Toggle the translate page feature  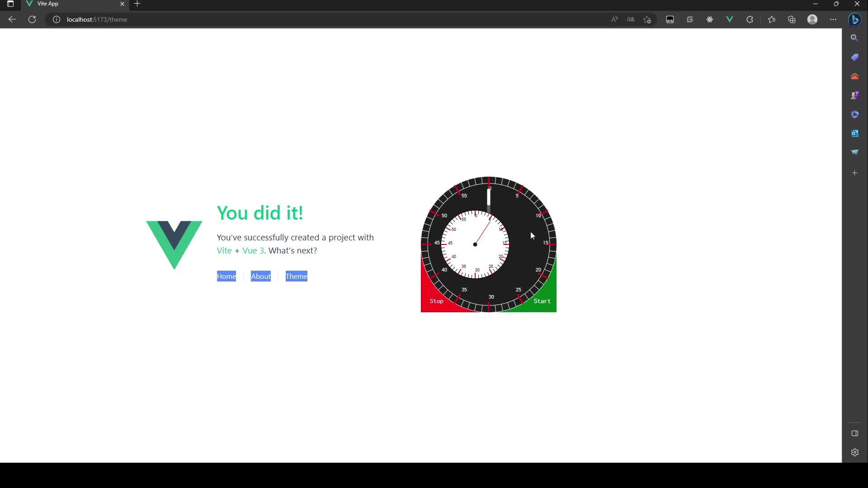[631, 19]
